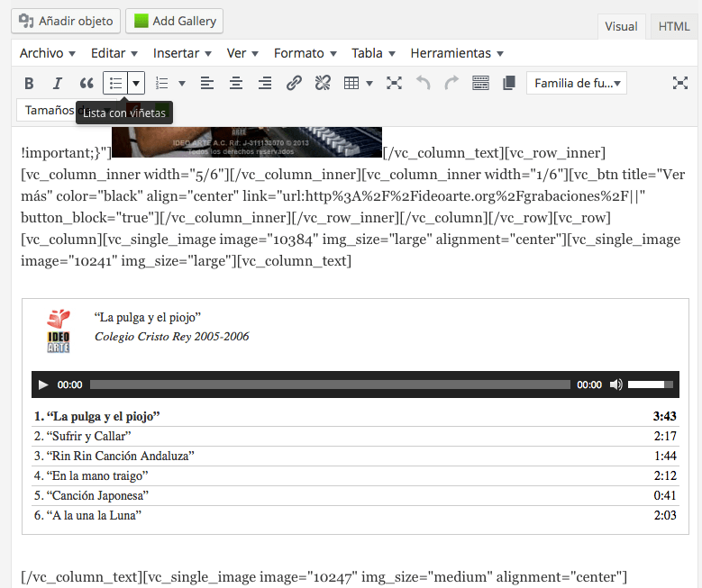Open numbered list style dropdown arrow

click(x=182, y=83)
